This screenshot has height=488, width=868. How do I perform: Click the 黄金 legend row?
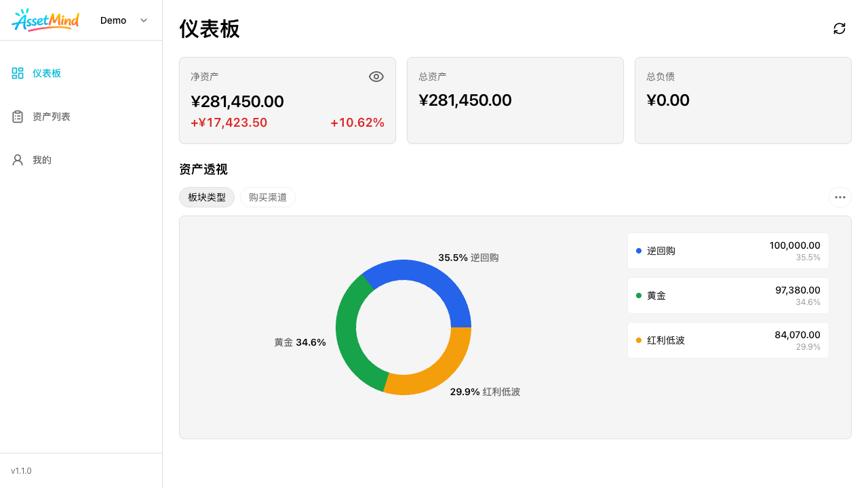(x=728, y=296)
